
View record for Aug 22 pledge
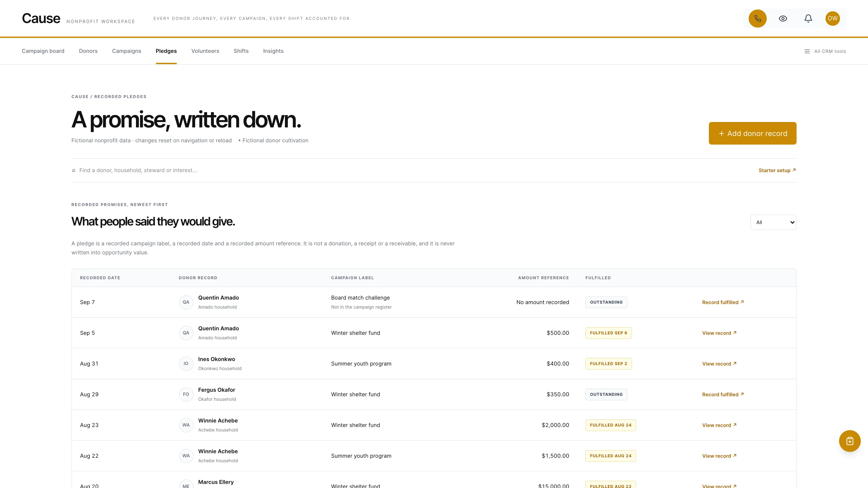(719, 456)
